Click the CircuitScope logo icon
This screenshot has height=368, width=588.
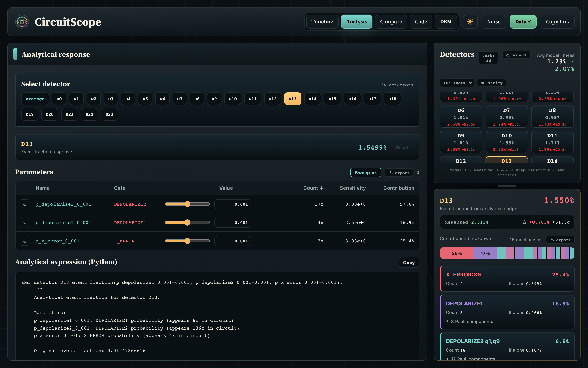point(22,22)
